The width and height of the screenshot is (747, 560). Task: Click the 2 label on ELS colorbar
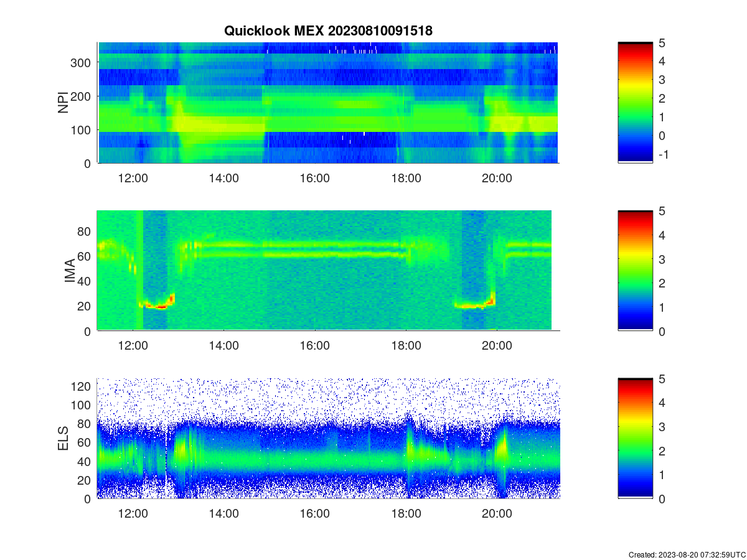tap(662, 450)
